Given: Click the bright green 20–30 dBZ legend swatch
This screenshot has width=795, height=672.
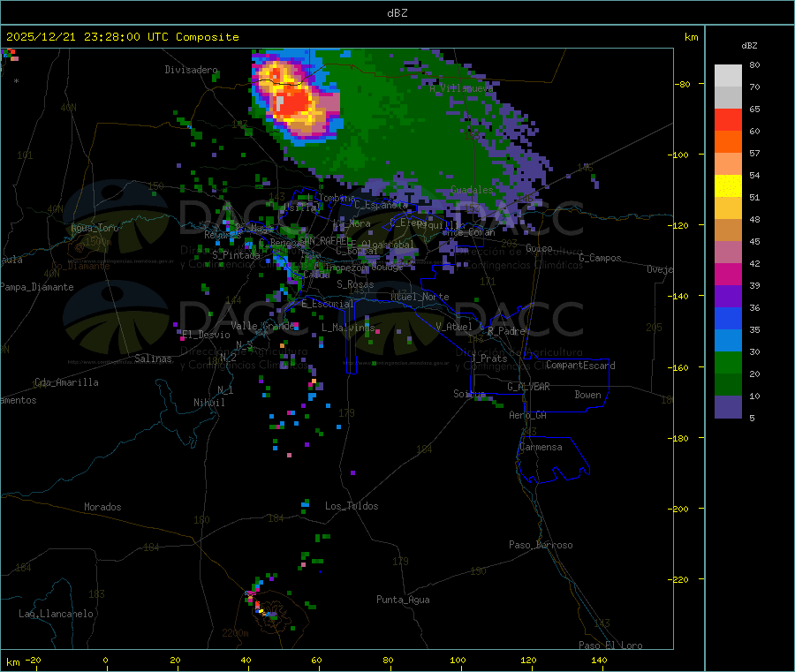Looking at the screenshot, I should click(728, 362).
